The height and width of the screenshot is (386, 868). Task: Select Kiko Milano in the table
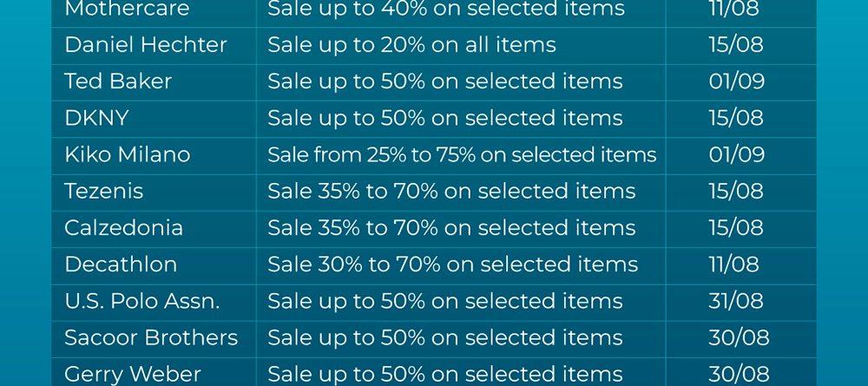[x=128, y=154]
